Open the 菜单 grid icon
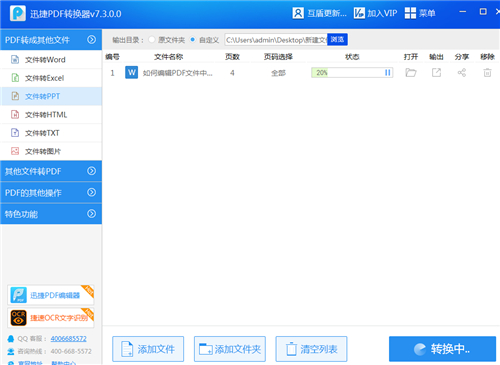Image resolution: width=500 pixels, height=365 pixels. [410, 13]
